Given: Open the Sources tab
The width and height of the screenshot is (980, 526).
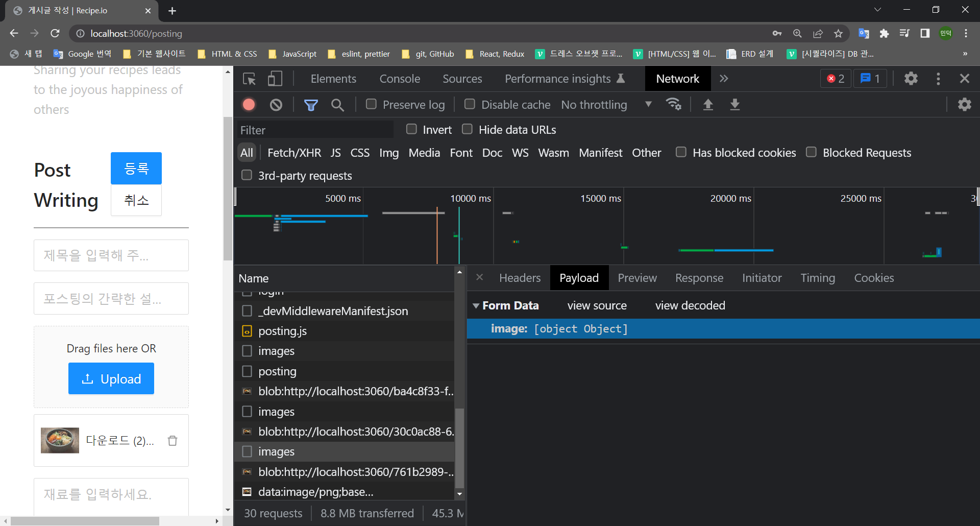Looking at the screenshot, I should [462, 79].
